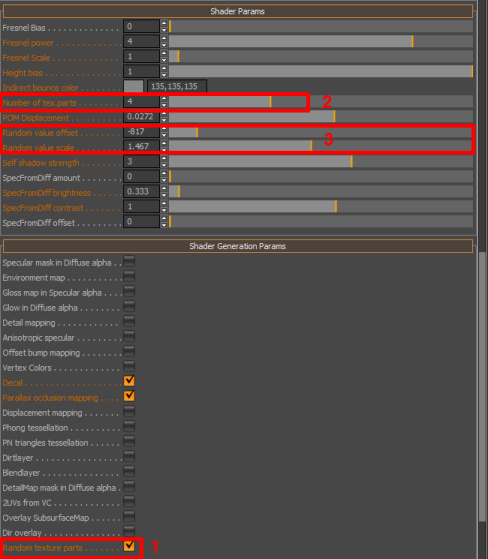
Task: Decrease SpecFromDiff offset with the down spinner
Action: 164,225
